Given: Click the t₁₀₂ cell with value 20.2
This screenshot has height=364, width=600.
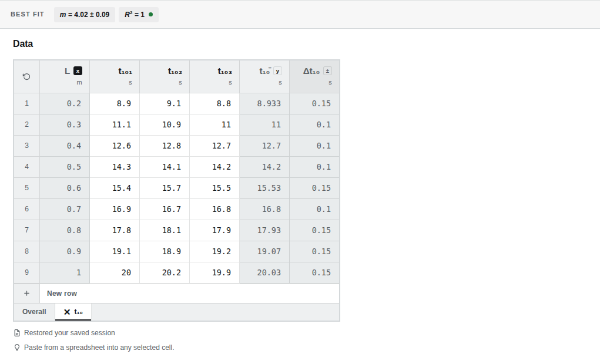Looking at the screenshot, I should pyautogui.click(x=165, y=272).
